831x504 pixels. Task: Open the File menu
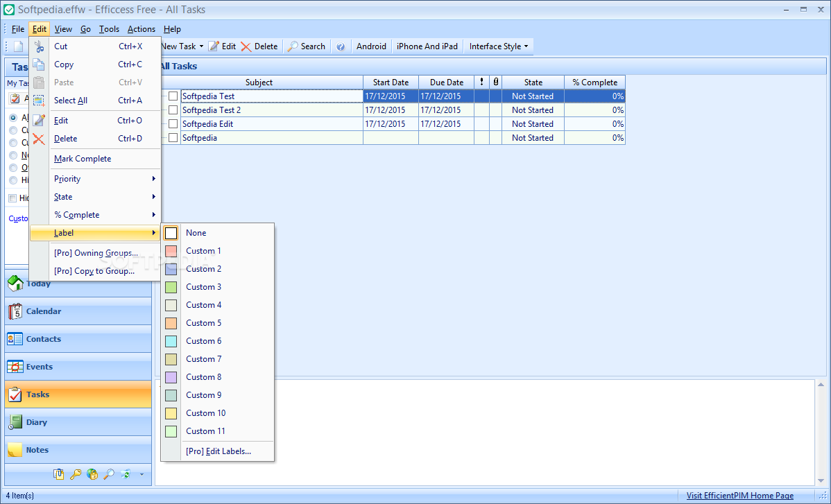pos(18,29)
